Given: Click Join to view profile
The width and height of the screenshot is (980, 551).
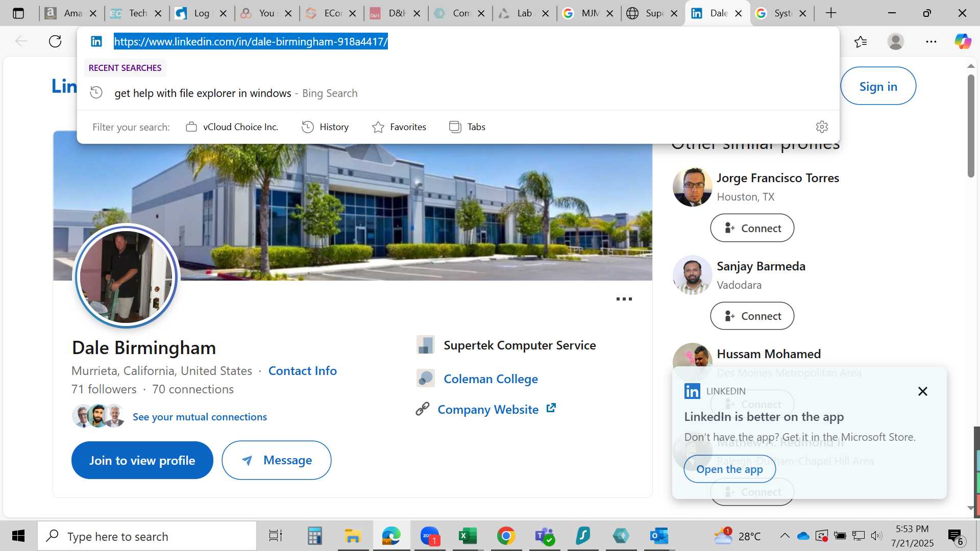Looking at the screenshot, I should (142, 460).
